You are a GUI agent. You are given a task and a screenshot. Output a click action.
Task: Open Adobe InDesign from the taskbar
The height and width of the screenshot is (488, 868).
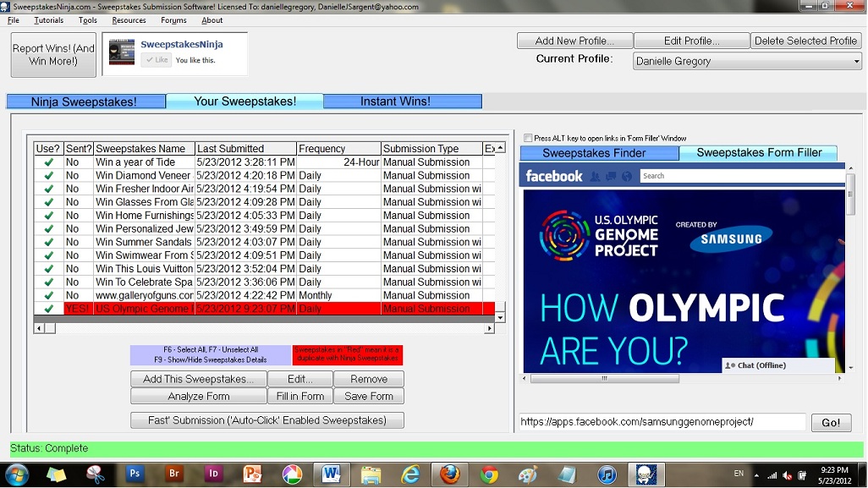(x=213, y=474)
